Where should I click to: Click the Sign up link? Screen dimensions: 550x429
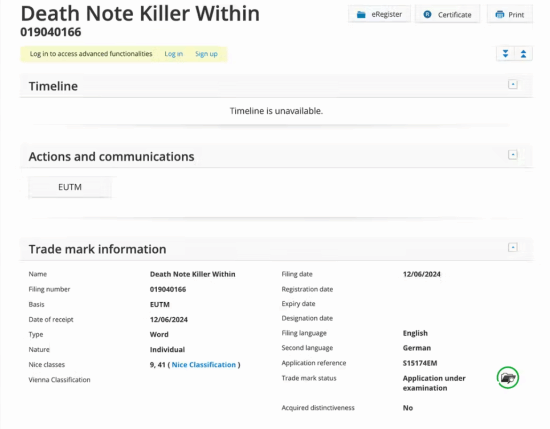tap(206, 54)
